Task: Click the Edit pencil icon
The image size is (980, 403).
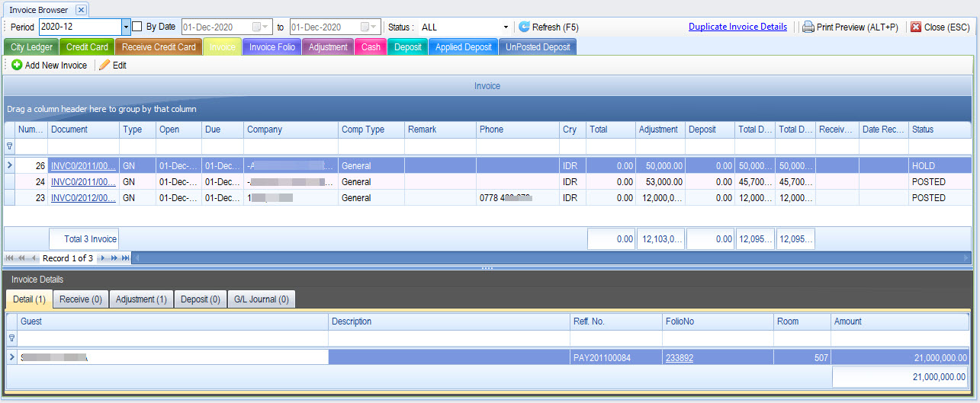Action: click(104, 66)
